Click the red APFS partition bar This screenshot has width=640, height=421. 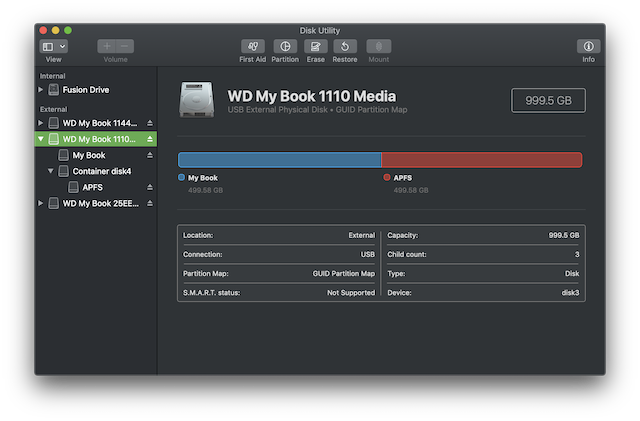[482, 160]
